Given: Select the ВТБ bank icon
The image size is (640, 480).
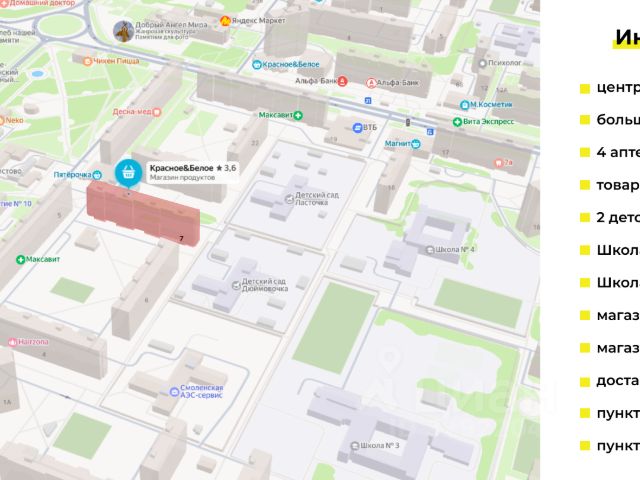Looking at the screenshot, I should 357,128.
